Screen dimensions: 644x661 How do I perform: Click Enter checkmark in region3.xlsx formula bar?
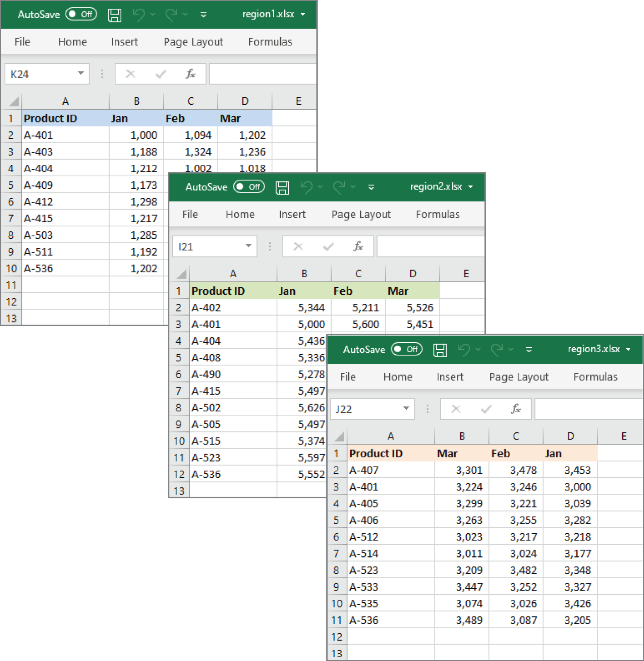[x=486, y=409]
